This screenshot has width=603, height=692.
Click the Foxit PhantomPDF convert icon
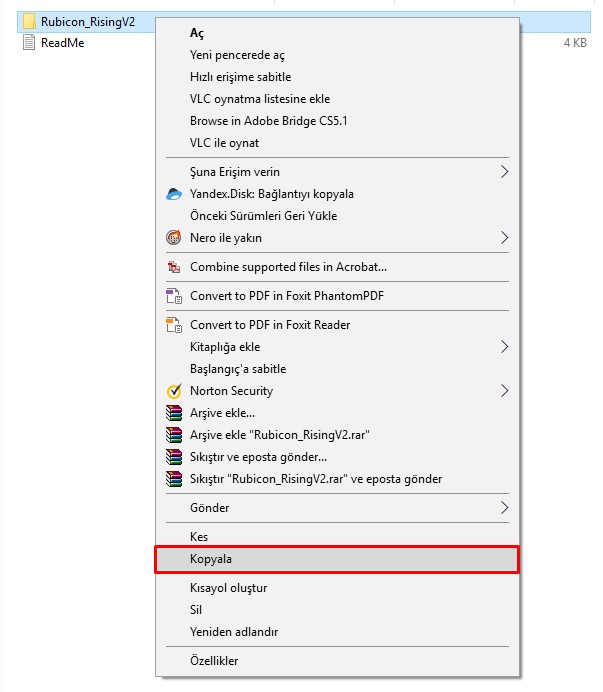click(173, 296)
